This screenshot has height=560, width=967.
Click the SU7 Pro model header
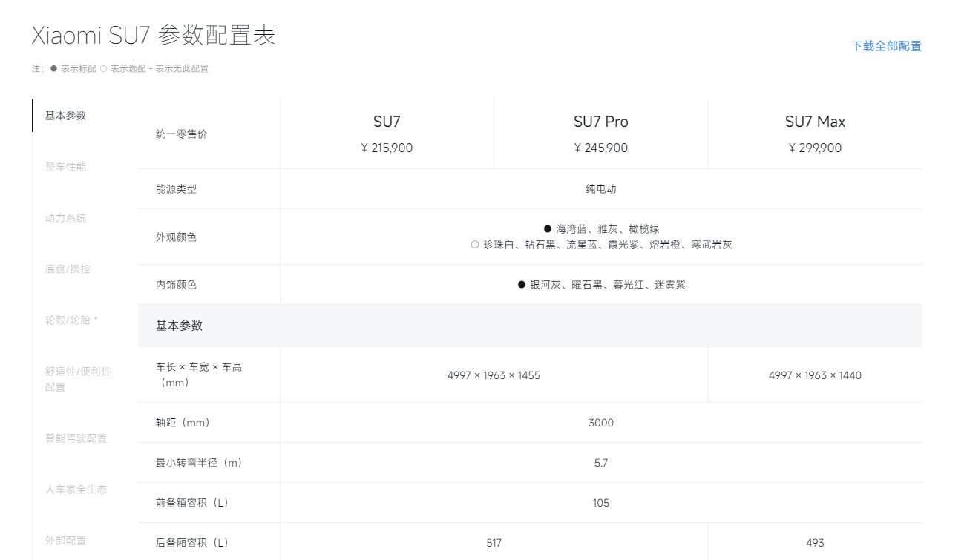click(x=601, y=122)
